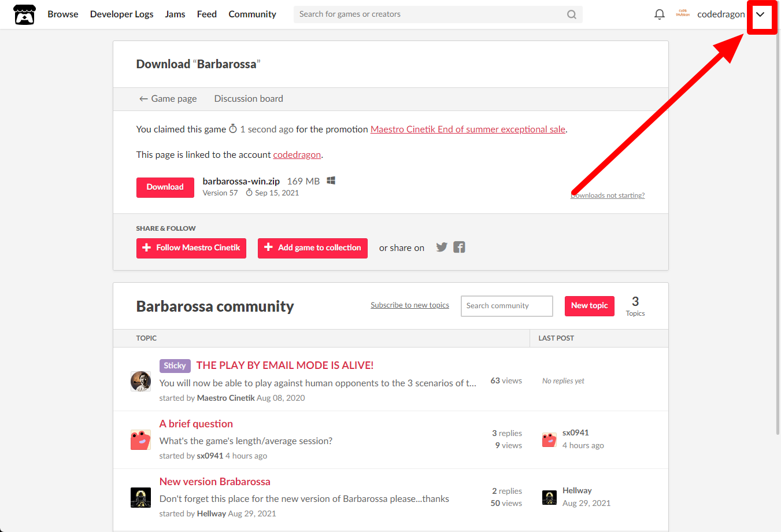Click the search magnifier icon
The height and width of the screenshot is (532, 781).
pyautogui.click(x=572, y=14)
